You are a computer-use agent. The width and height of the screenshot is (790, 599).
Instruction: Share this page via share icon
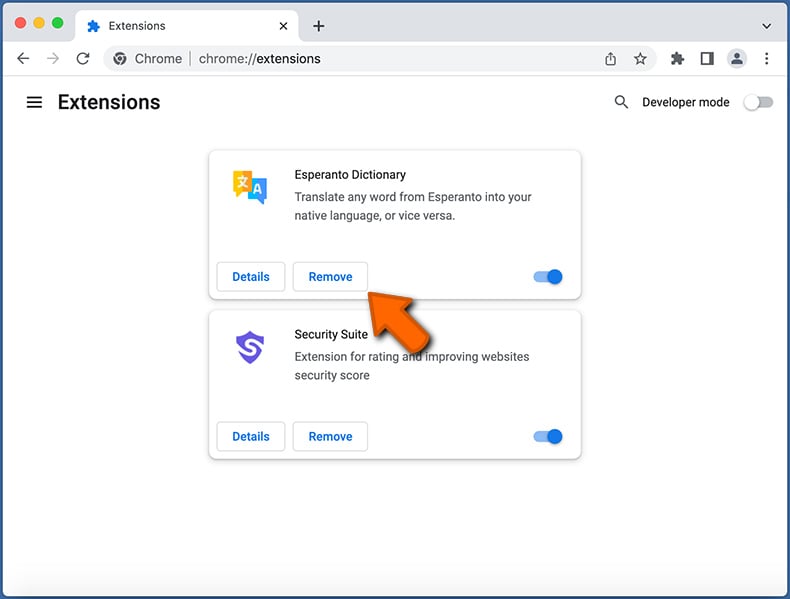611,58
